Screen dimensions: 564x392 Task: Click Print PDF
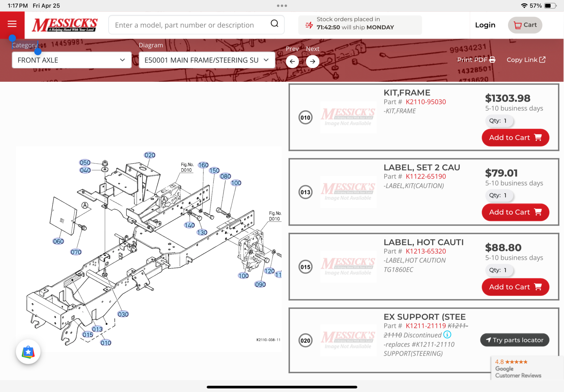click(x=476, y=60)
